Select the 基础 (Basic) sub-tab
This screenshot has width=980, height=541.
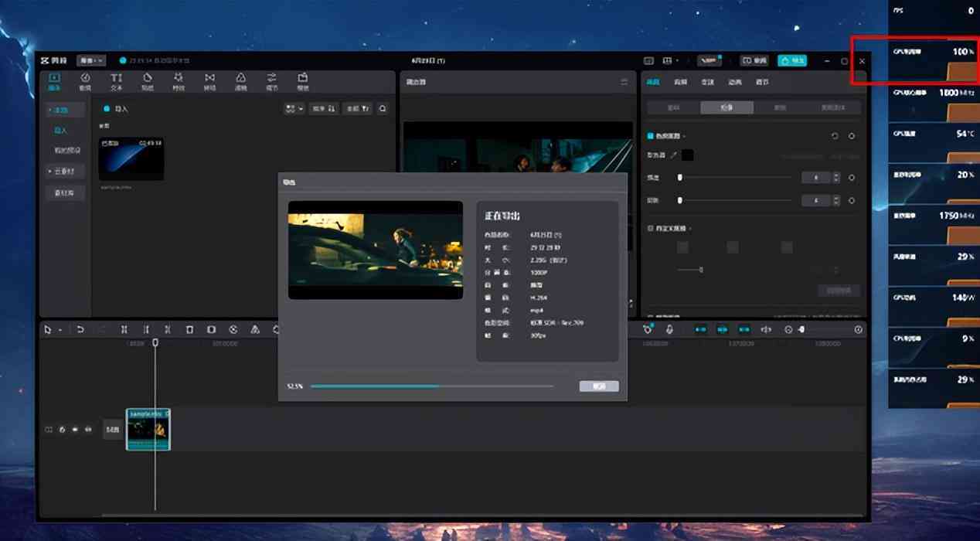coord(673,107)
